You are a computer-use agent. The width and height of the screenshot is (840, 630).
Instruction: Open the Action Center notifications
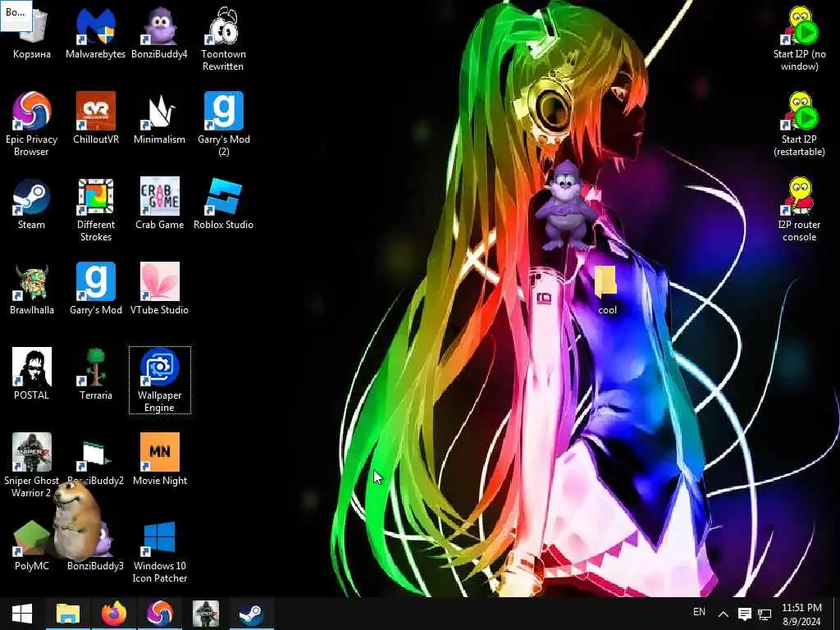click(x=744, y=614)
